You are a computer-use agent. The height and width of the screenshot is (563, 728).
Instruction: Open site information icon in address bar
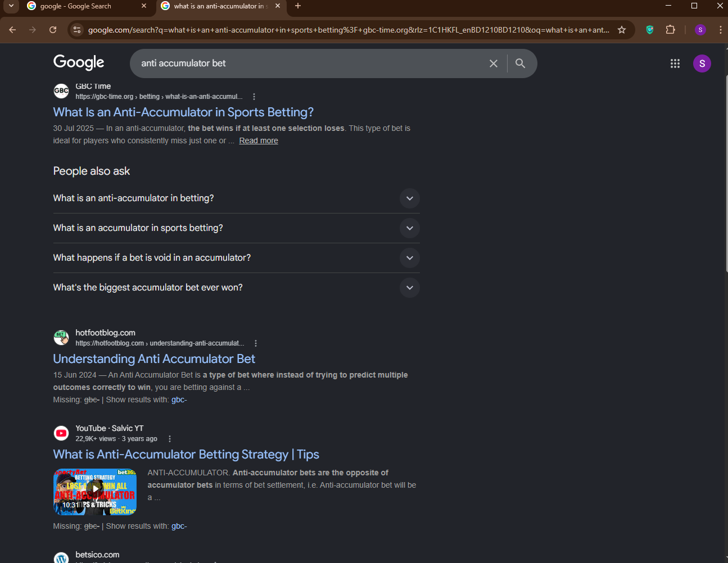77,30
